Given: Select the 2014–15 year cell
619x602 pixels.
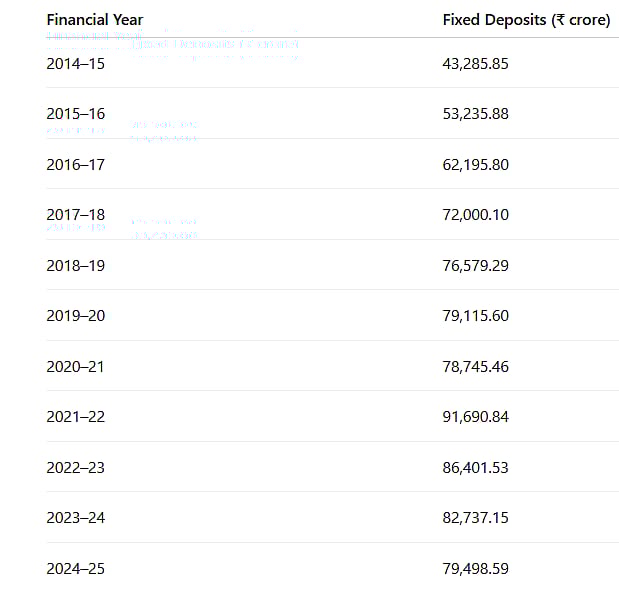Looking at the screenshot, I should click(x=75, y=63).
